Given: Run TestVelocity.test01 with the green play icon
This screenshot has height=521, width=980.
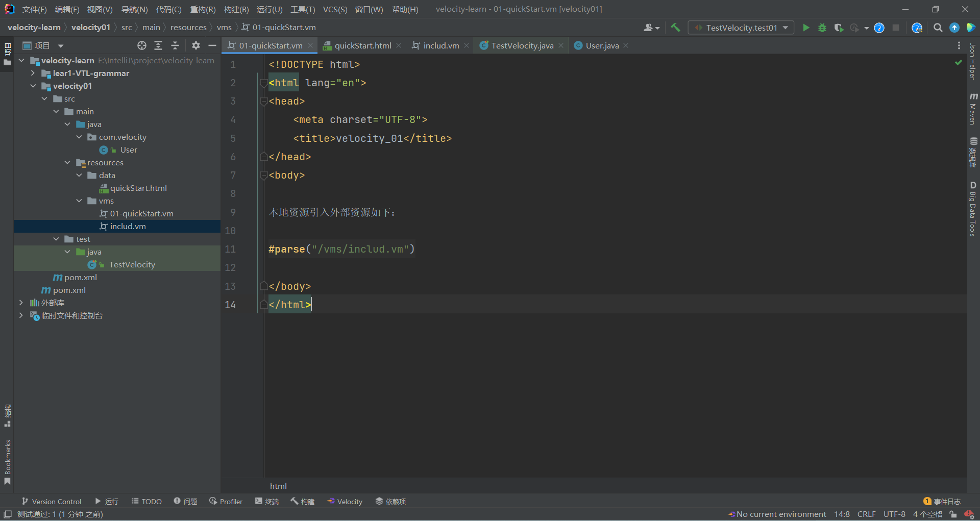Looking at the screenshot, I should click(806, 28).
